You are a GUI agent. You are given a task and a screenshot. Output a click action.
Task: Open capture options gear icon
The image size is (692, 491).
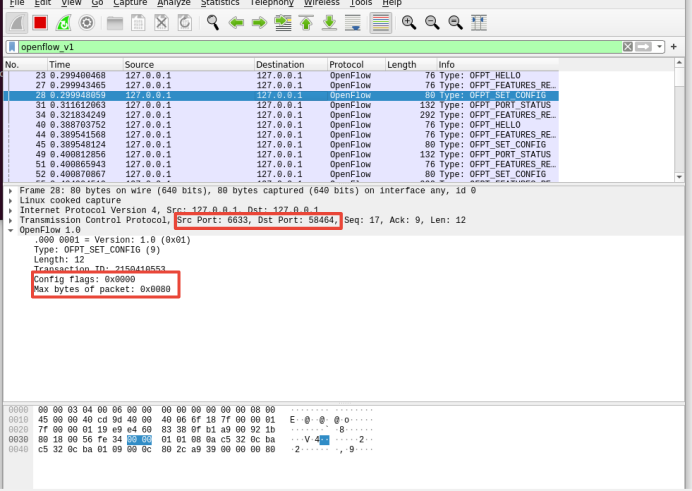(x=86, y=22)
